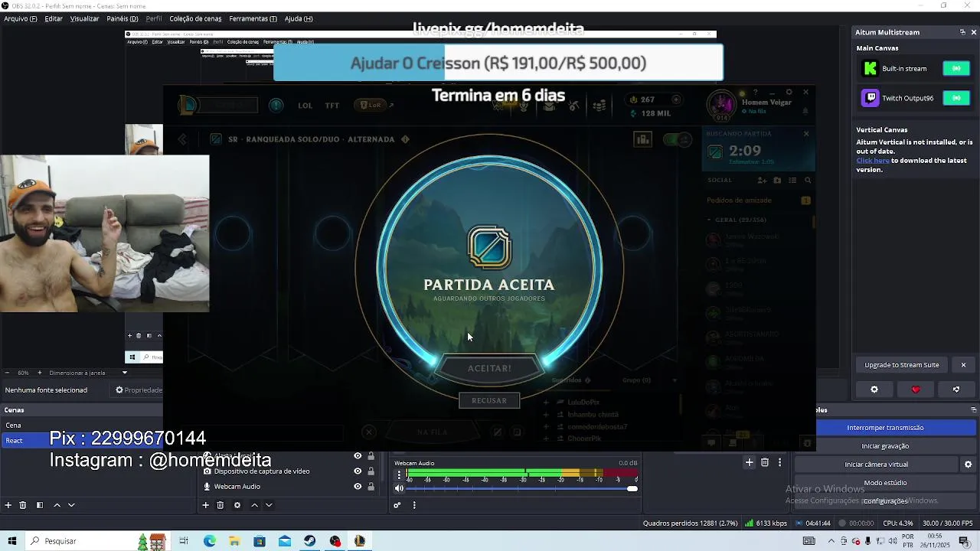This screenshot has height=551, width=980.
Task: Cancel queue search in Buscando Partida
Action: [x=806, y=133]
